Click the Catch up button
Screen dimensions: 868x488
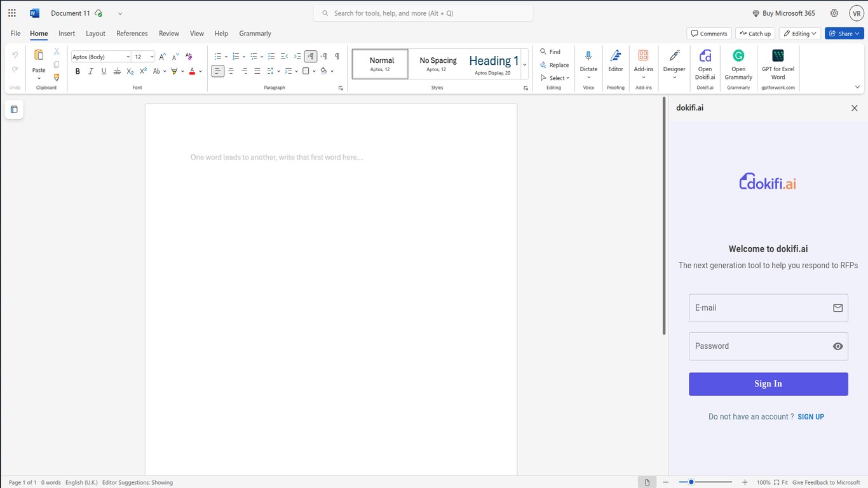pos(755,34)
